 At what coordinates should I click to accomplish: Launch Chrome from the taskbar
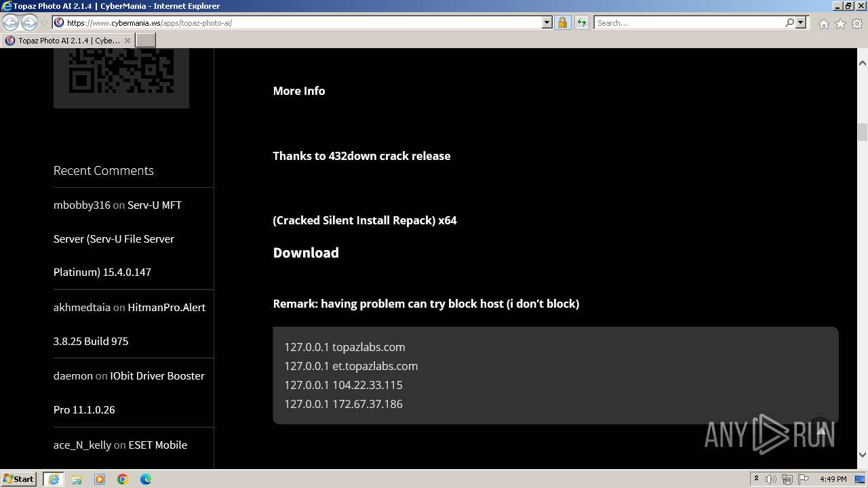pos(123,479)
